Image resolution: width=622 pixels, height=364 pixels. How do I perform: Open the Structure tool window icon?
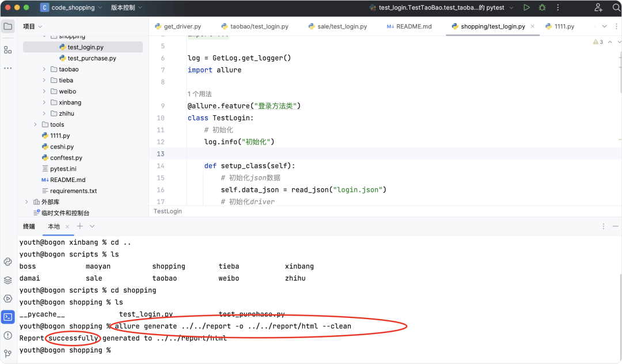tap(8, 50)
